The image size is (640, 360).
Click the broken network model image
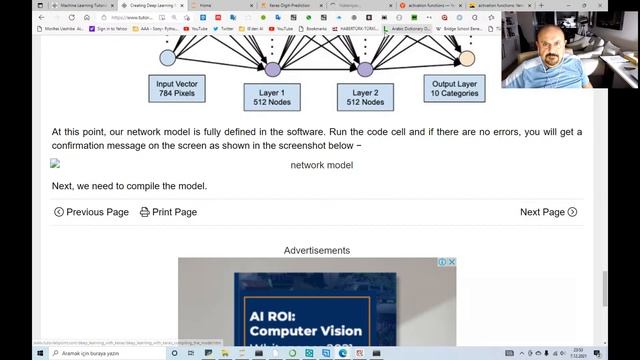(x=55, y=164)
